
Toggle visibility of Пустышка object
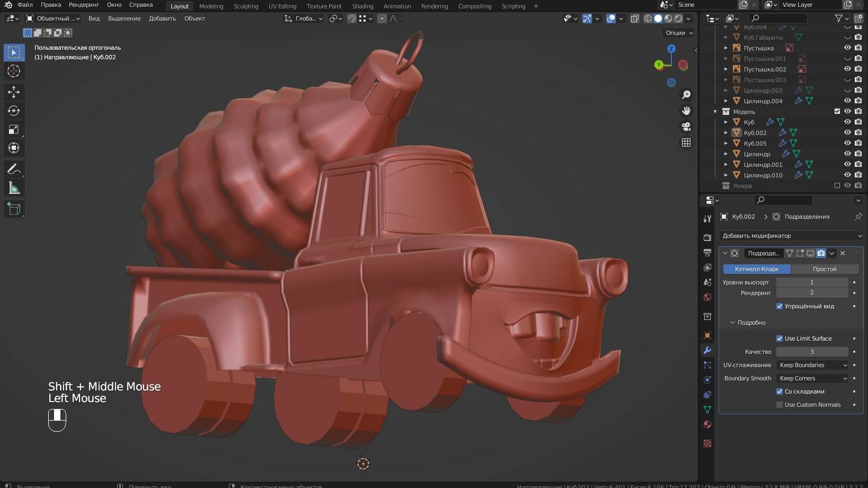click(x=847, y=48)
